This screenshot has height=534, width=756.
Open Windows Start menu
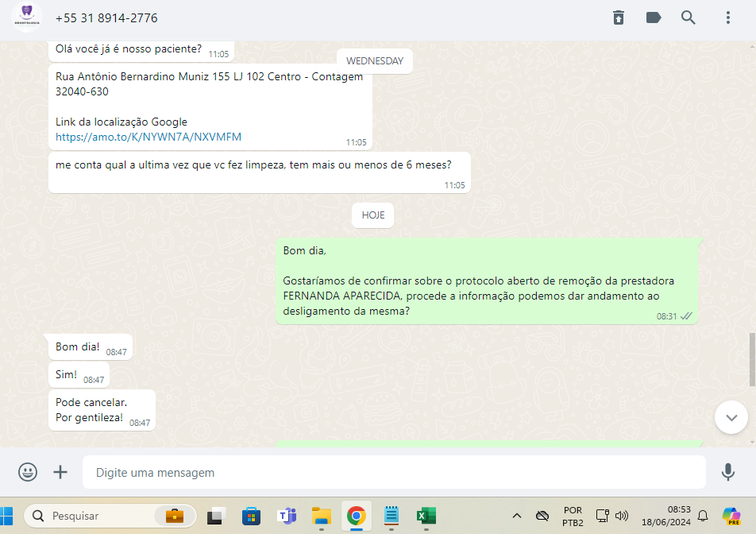tap(6, 516)
